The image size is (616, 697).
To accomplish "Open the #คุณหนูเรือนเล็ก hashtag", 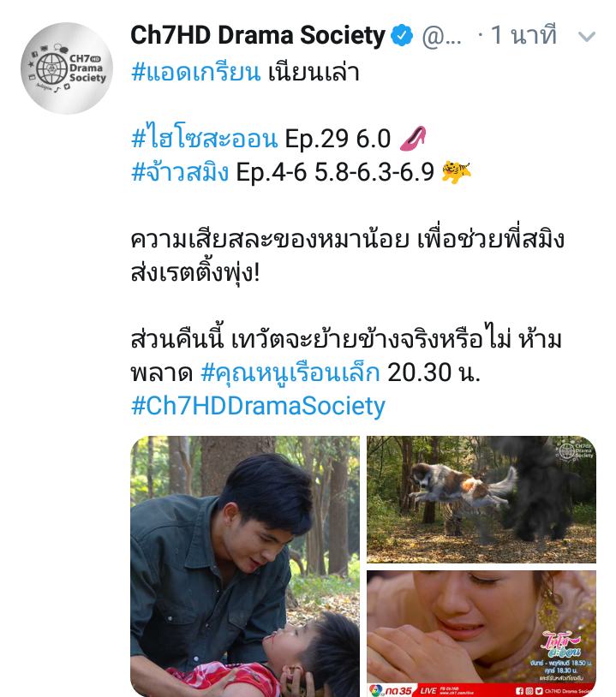I will tap(290, 372).
